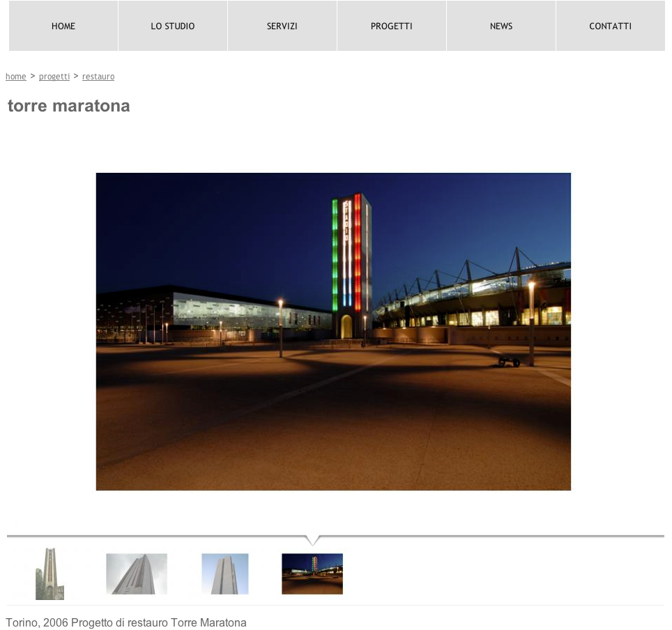Screen dimensions: 672x630
Task: Open the CONTATTI page
Action: [610, 26]
